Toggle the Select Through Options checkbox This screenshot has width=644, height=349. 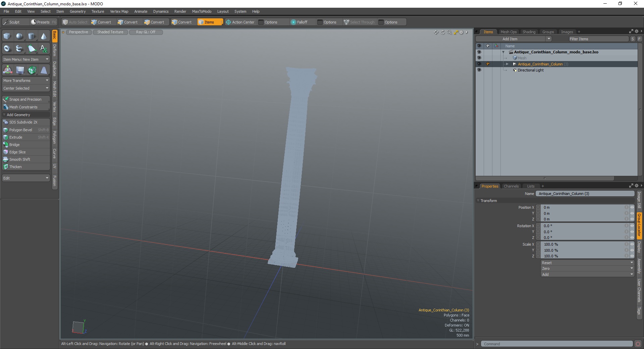(381, 22)
